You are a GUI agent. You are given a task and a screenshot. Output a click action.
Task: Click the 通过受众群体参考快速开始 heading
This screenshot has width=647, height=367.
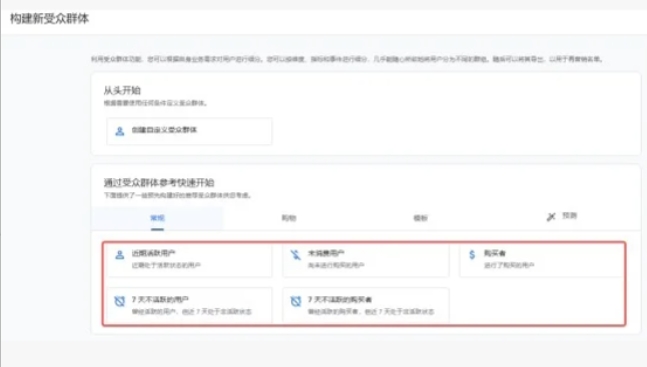click(159, 182)
